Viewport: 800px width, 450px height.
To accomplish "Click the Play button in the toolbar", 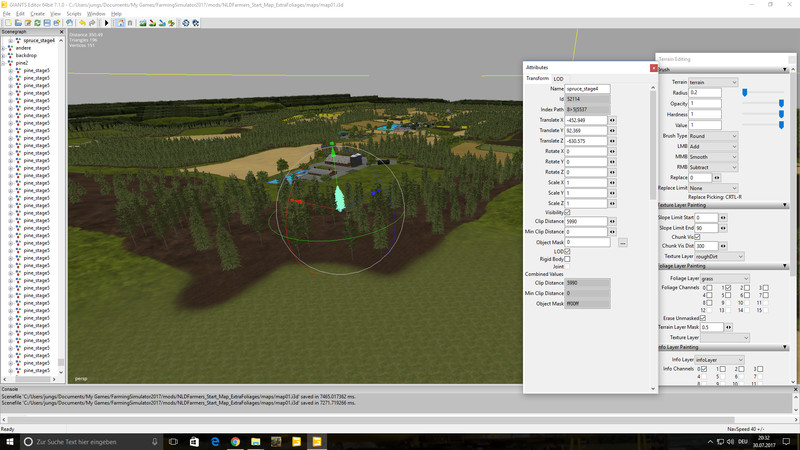I will tap(107, 23).
